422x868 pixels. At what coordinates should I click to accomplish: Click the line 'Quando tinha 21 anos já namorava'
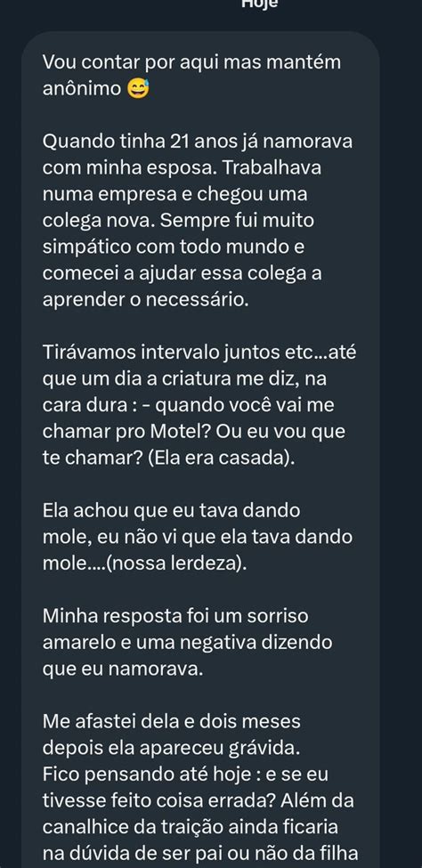[x=198, y=142]
